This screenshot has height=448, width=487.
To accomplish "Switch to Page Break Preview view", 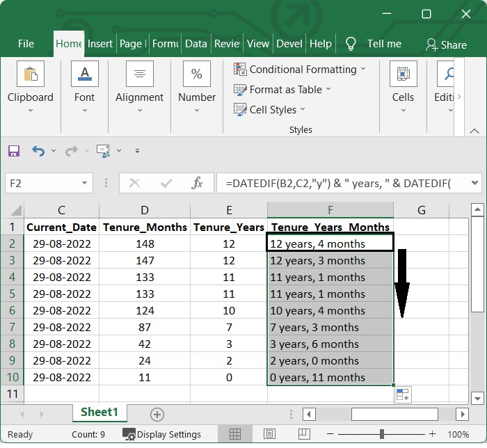I will pyautogui.click(x=304, y=434).
